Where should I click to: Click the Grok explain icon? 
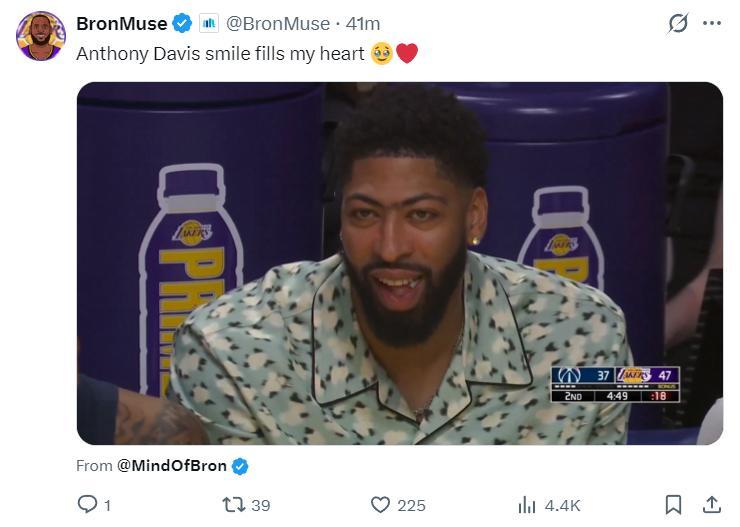tap(678, 23)
